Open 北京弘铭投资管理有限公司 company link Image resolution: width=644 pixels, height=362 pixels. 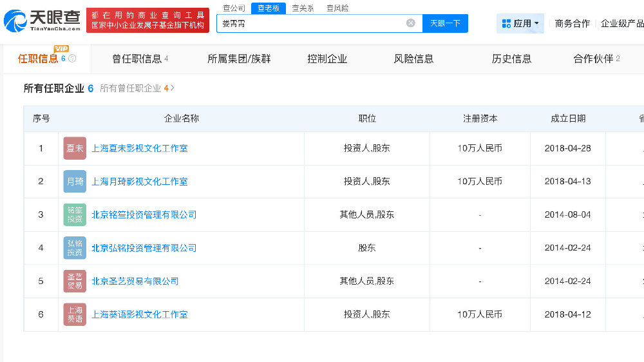pyautogui.click(x=144, y=248)
